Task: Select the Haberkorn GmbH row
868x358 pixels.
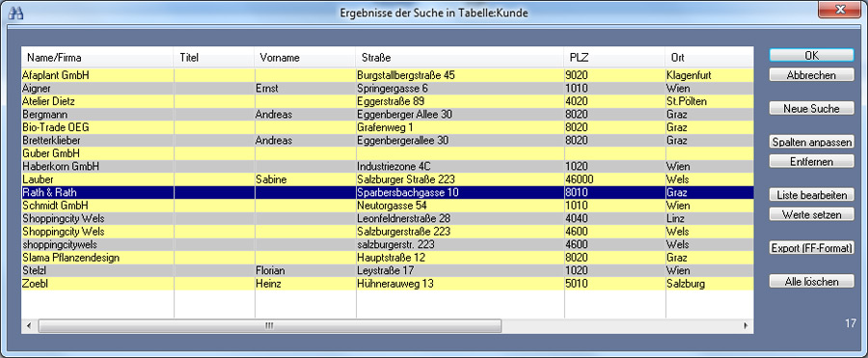Action: click(x=388, y=166)
